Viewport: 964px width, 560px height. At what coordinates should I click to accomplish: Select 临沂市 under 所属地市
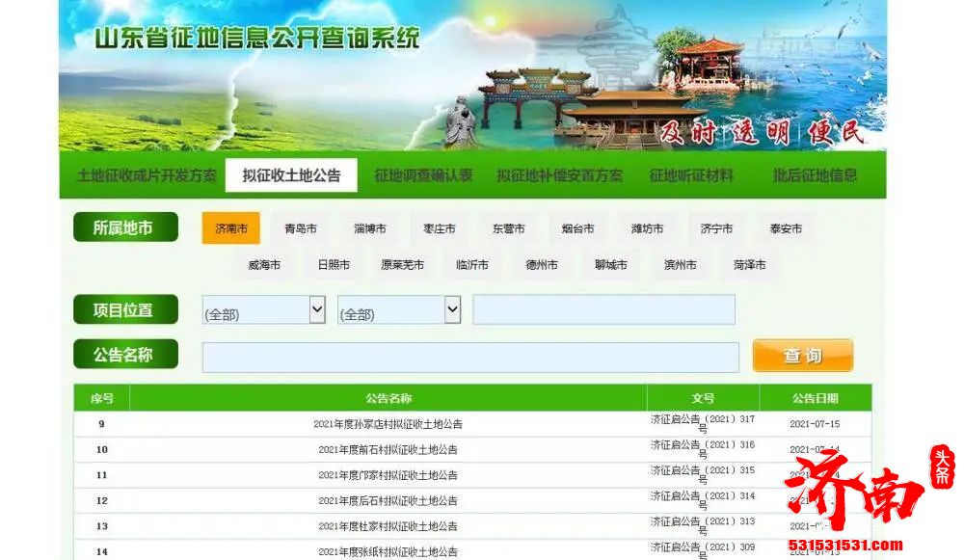click(x=471, y=265)
